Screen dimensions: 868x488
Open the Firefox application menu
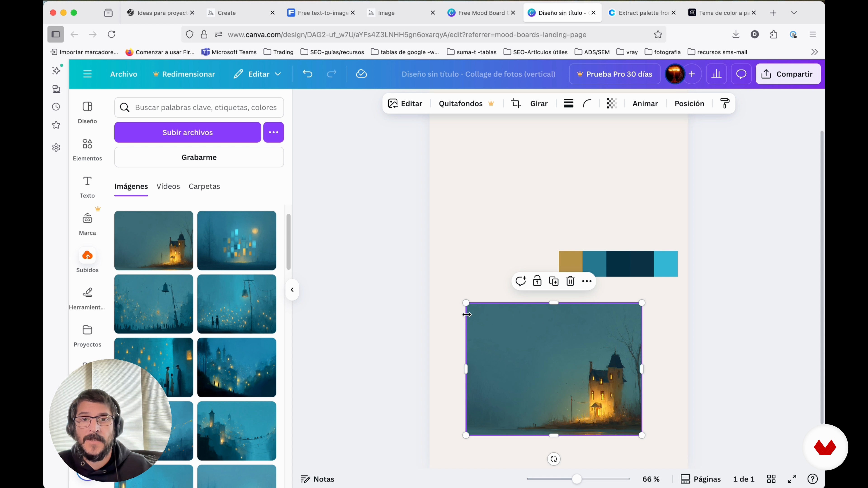coord(812,34)
